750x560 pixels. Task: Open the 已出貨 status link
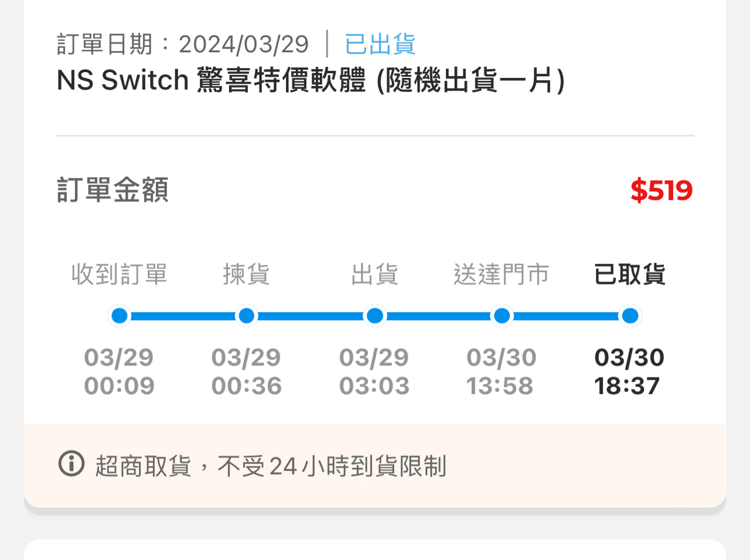coord(380,45)
